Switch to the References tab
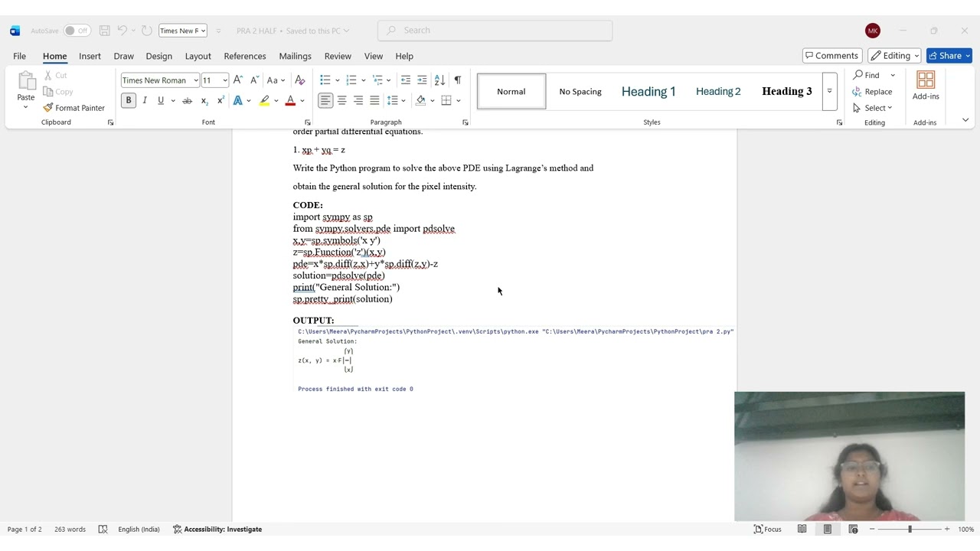Image resolution: width=980 pixels, height=551 pixels. [245, 56]
